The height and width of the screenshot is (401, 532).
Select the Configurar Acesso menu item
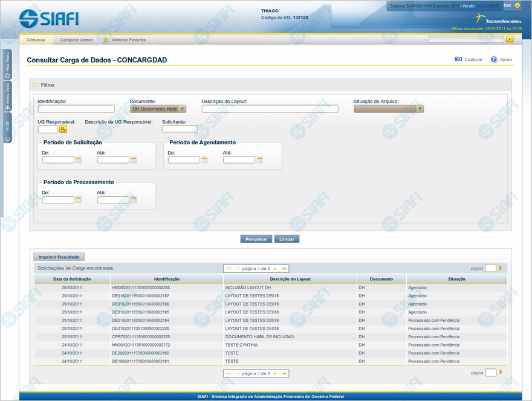coord(76,40)
